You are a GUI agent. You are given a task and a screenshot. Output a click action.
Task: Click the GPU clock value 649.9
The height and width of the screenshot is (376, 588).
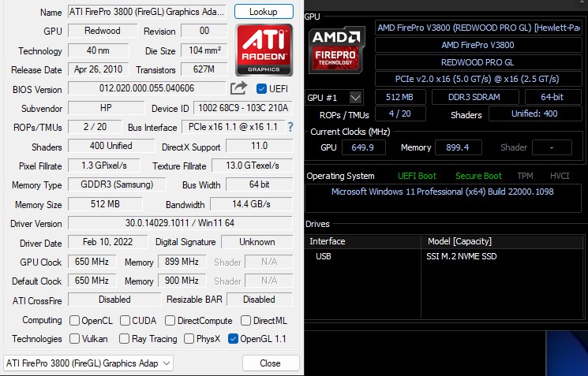tap(363, 147)
